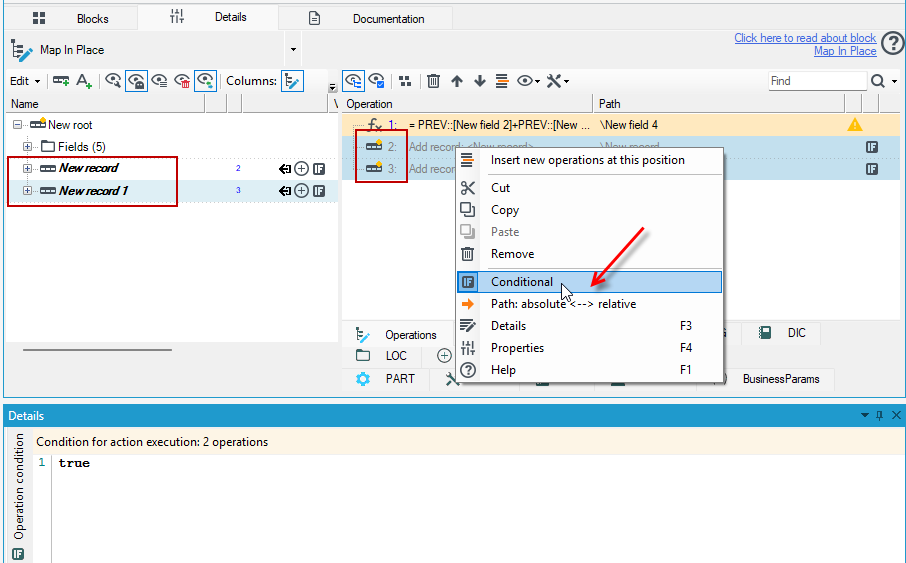Click the delete trash icon in operations toolbar

pyautogui.click(x=433, y=81)
